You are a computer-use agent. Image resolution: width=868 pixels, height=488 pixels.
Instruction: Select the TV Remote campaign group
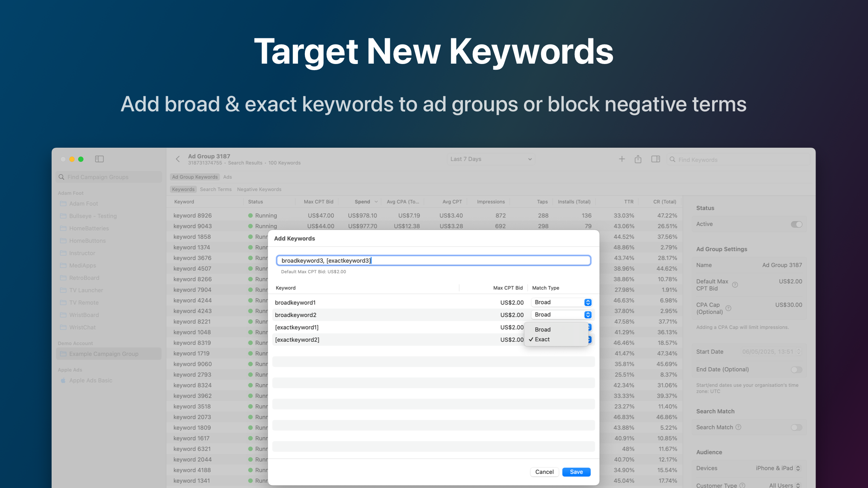pos(84,303)
